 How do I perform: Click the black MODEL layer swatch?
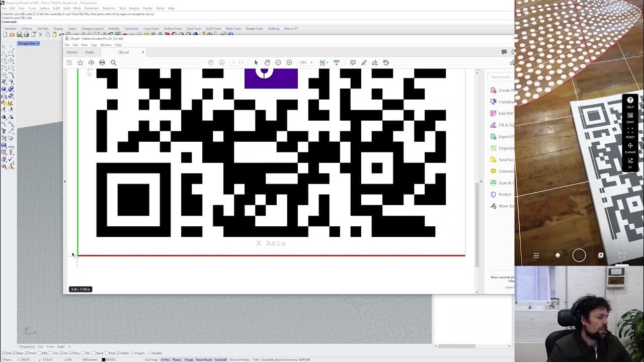pos(104,359)
